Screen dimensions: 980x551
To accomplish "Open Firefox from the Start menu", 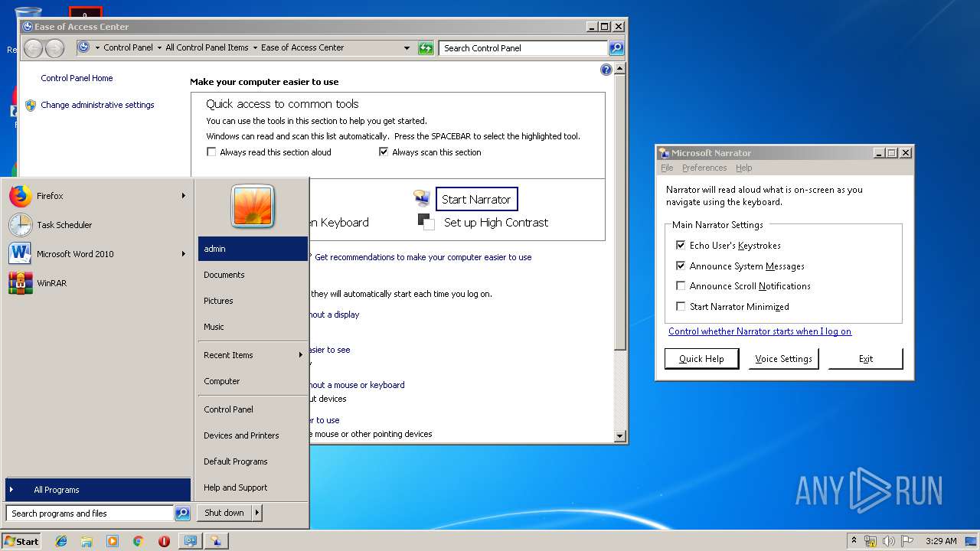I will pyautogui.click(x=96, y=196).
